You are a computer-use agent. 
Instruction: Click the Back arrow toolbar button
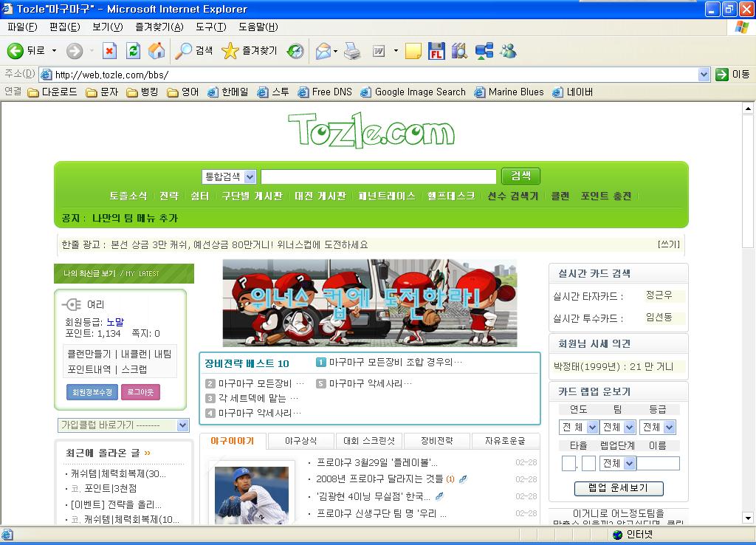[x=16, y=51]
